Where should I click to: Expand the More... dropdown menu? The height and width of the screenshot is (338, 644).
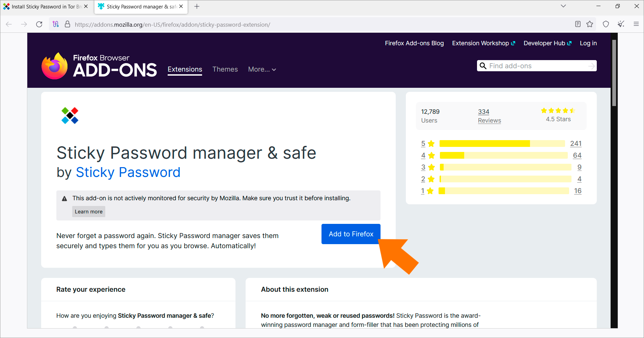262,69
